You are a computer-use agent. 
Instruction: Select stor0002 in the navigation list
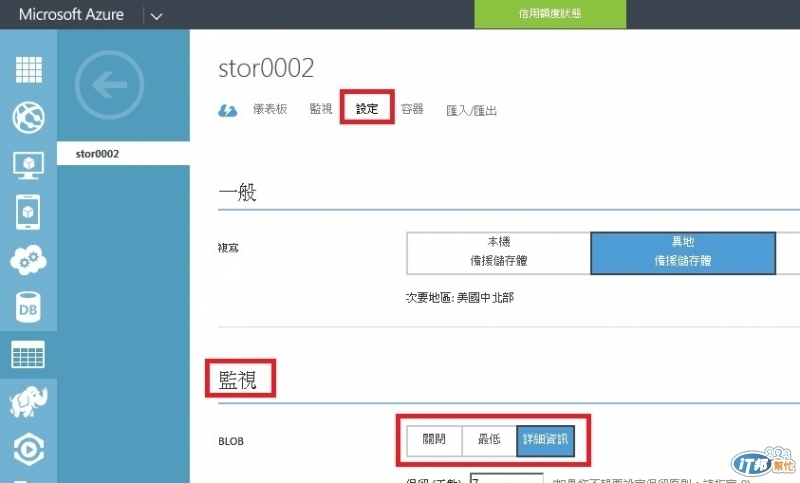[123, 154]
